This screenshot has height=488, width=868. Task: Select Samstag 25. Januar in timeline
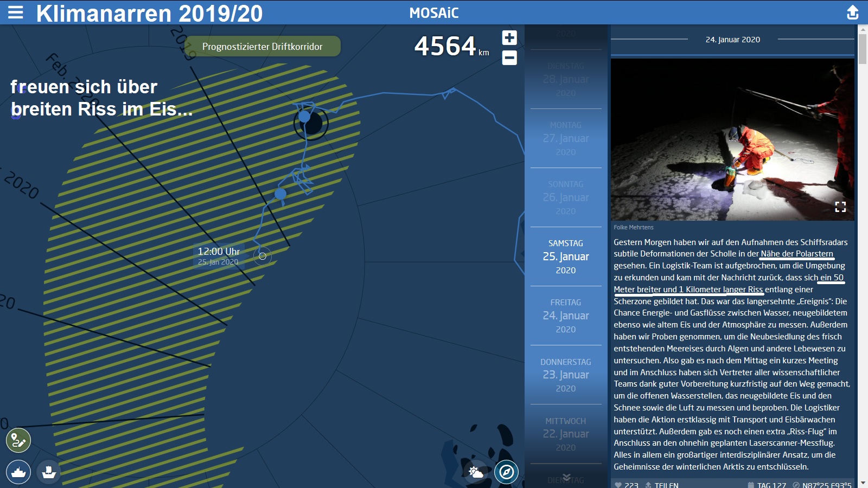click(566, 256)
